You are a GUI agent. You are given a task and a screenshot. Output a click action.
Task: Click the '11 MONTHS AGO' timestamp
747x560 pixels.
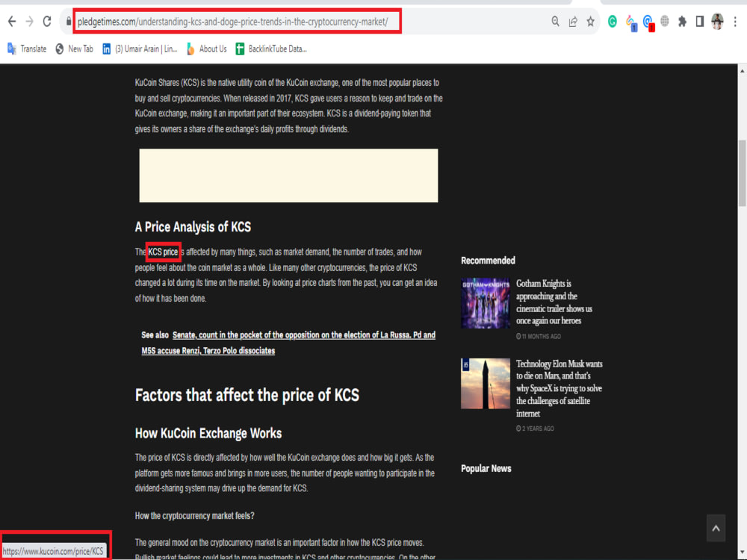pos(539,336)
